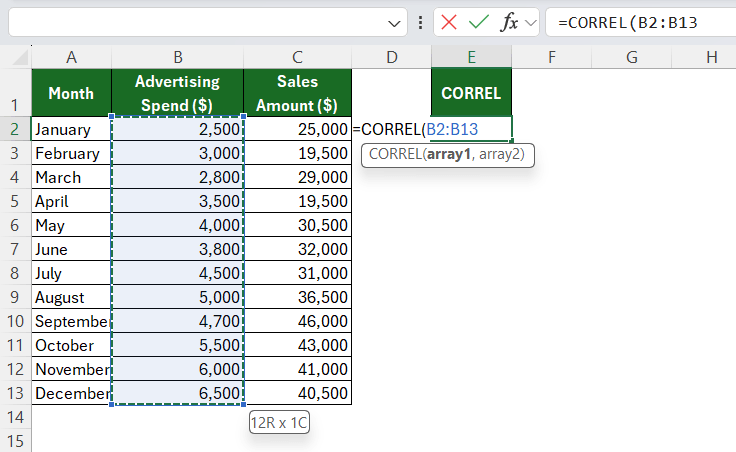Image resolution: width=736 pixels, height=452 pixels.
Task: Select column C header
Action: point(297,57)
